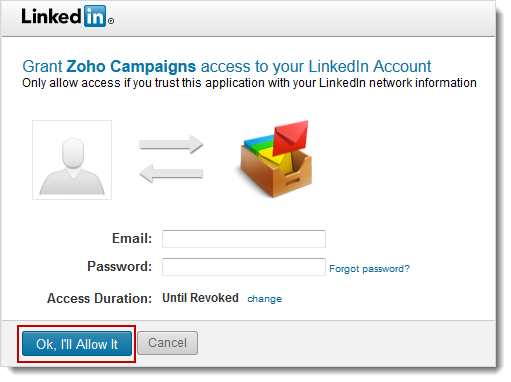Click the Password label
Viewport: 511px width, 382px height.
click(x=119, y=267)
